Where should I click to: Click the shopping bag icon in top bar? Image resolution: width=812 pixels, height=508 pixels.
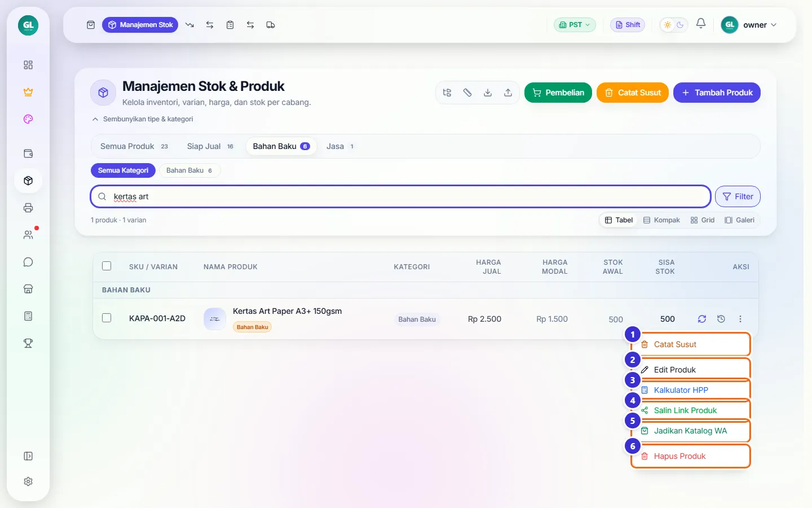pos(91,25)
